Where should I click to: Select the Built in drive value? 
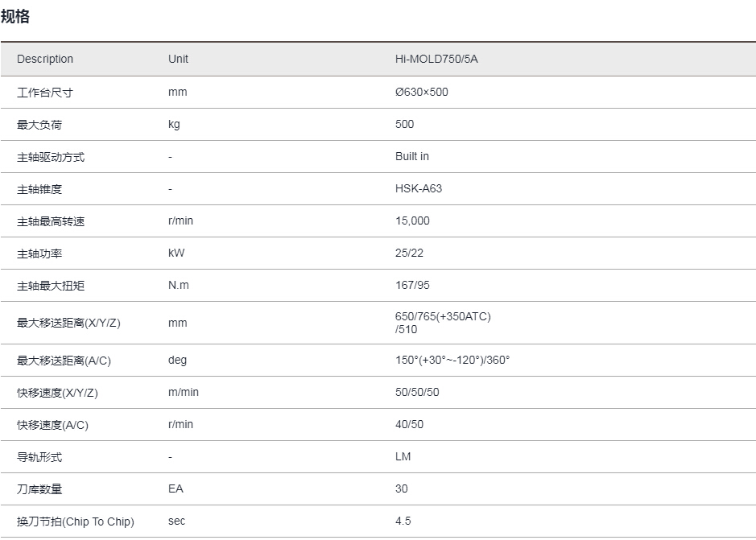coord(411,156)
